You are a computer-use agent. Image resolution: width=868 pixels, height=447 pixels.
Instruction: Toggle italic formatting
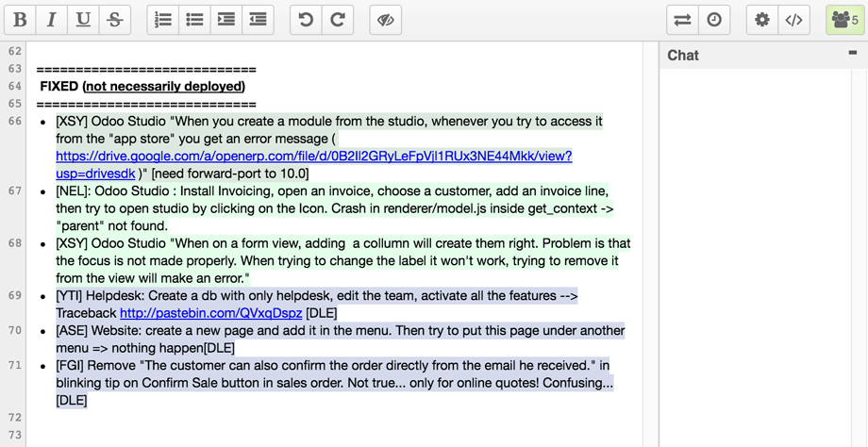[x=52, y=20]
